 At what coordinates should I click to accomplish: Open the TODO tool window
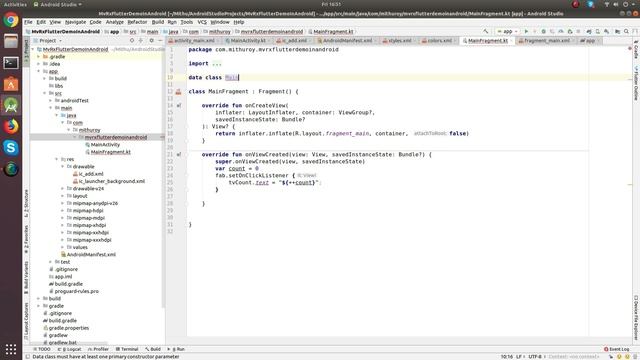click(42, 349)
